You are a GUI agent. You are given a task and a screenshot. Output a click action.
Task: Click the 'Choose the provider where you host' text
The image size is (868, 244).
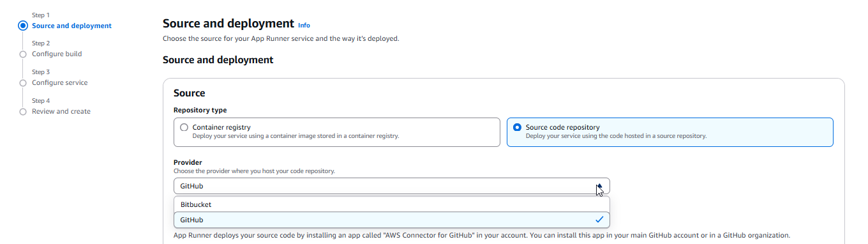pos(254,171)
